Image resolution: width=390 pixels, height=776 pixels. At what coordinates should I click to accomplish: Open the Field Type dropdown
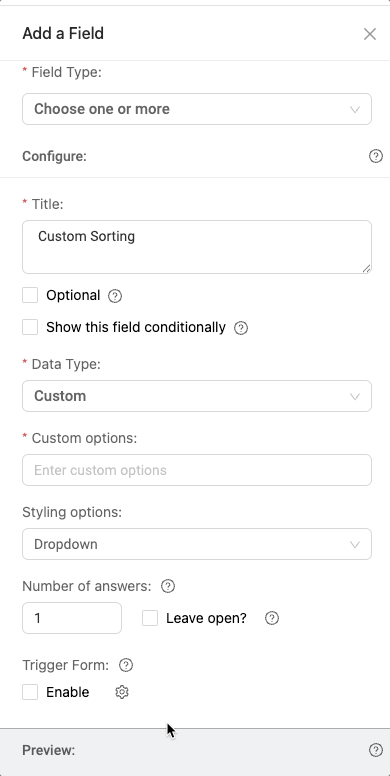[x=197, y=109]
